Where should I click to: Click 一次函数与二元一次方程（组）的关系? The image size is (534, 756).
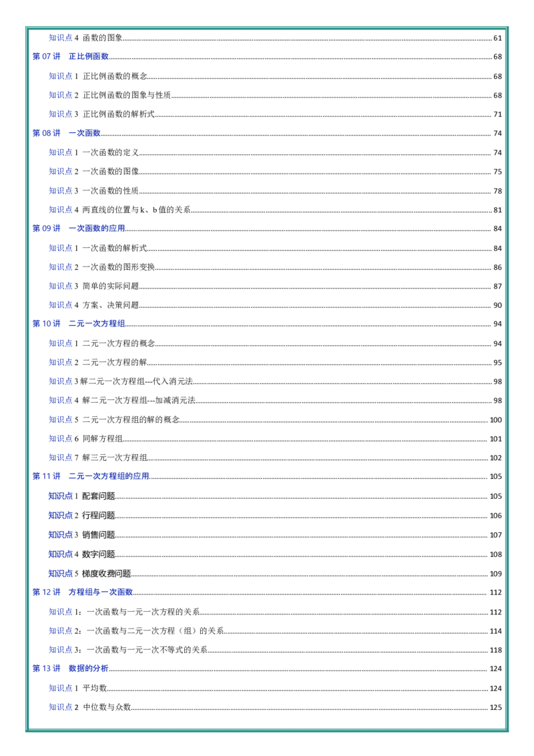(x=275, y=630)
